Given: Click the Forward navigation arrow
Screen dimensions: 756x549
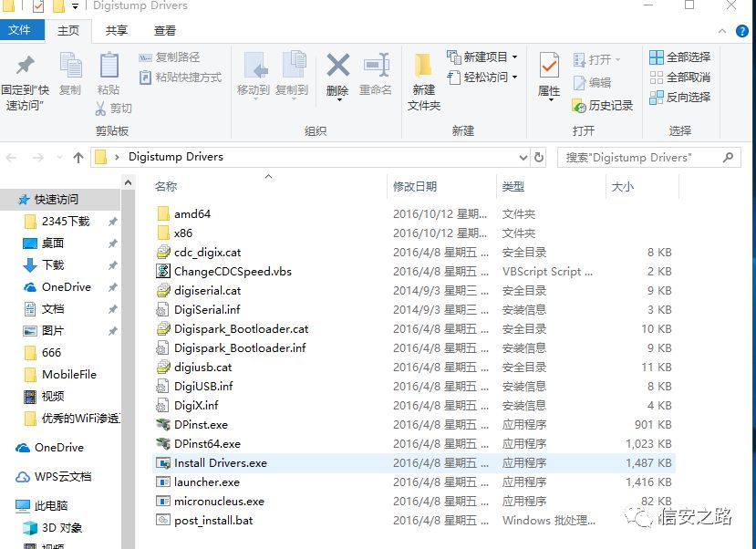Looking at the screenshot, I should pos(37,157).
